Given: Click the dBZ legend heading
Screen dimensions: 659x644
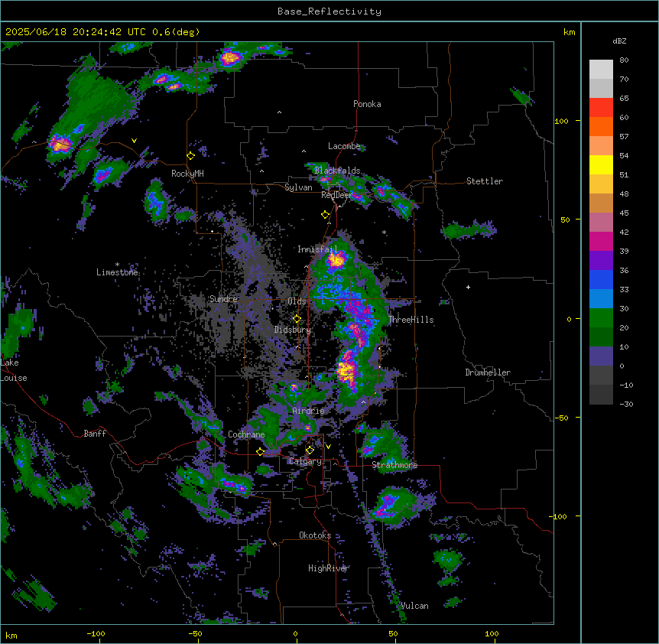Looking at the screenshot, I should (x=619, y=41).
